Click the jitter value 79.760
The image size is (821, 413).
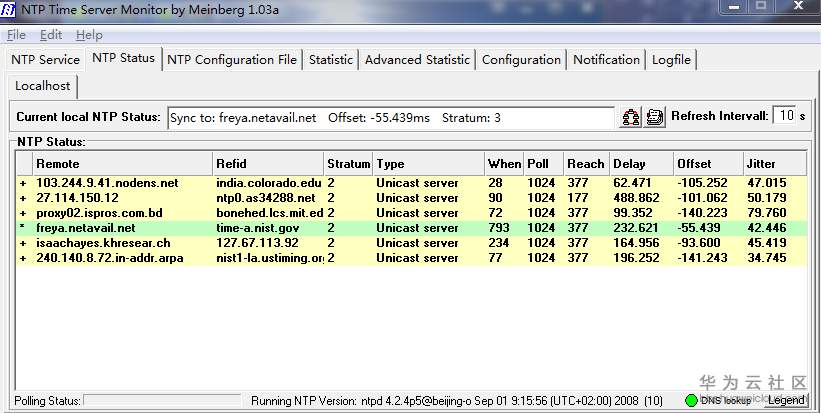(767, 213)
